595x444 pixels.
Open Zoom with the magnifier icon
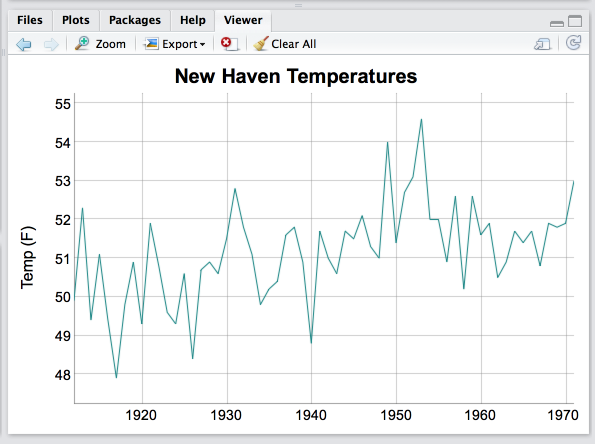point(82,43)
